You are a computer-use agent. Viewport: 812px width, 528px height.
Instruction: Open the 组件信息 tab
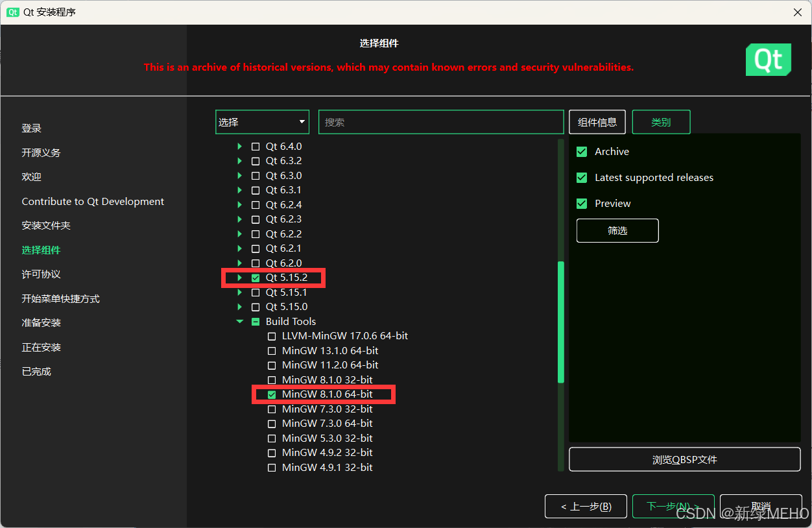click(597, 122)
